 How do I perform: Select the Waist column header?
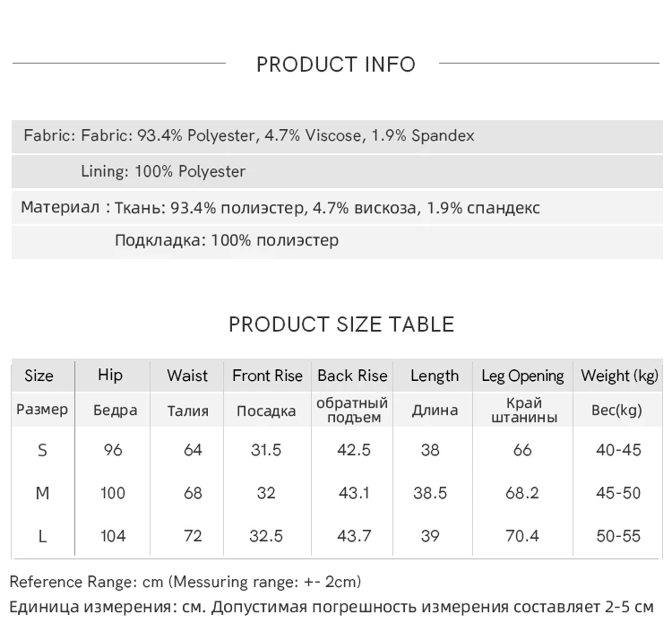[x=187, y=376]
